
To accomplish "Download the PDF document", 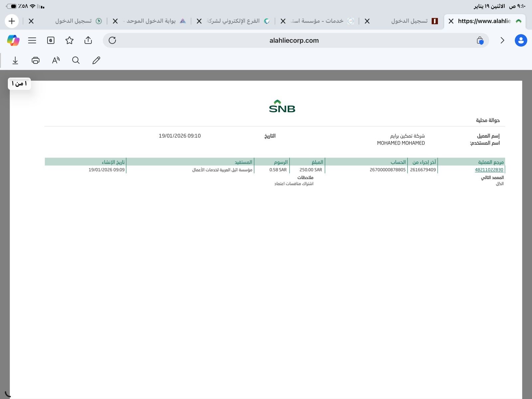I will coord(15,60).
